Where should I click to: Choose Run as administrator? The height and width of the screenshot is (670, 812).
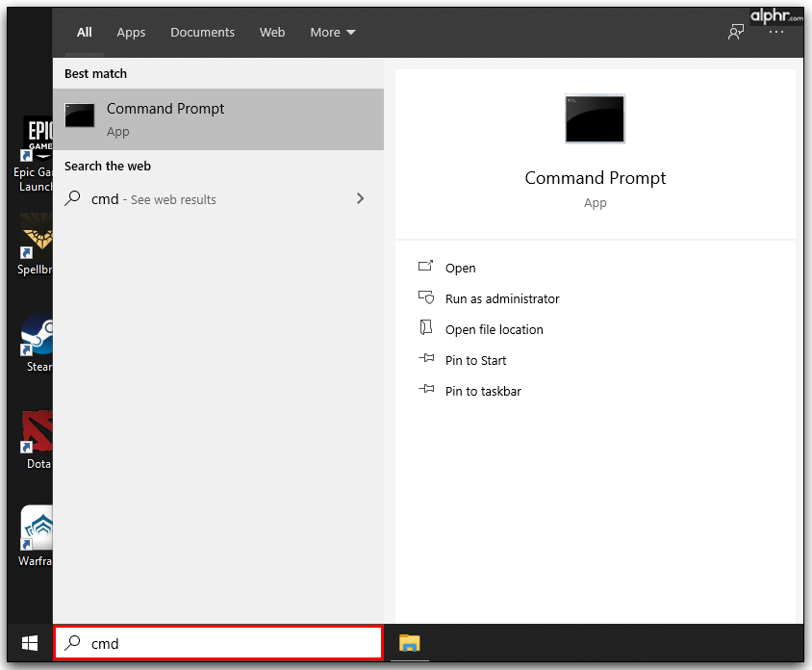[501, 298]
